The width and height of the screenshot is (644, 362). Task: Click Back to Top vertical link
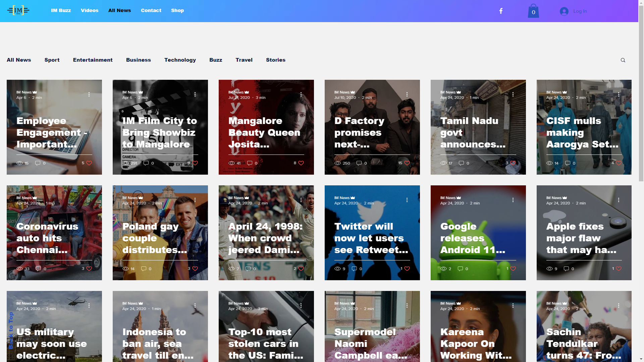[x=11, y=330]
